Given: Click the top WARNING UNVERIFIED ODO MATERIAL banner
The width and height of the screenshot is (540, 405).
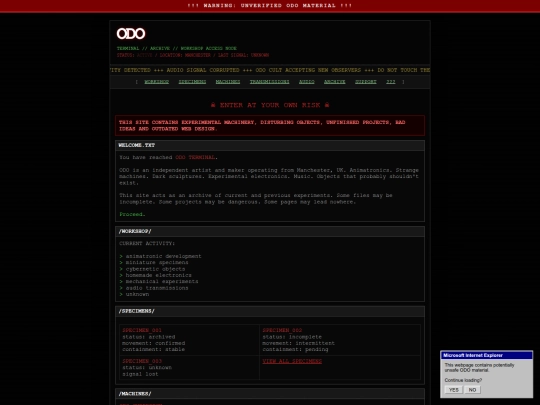Looking at the screenshot, I should click(x=270, y=6).
